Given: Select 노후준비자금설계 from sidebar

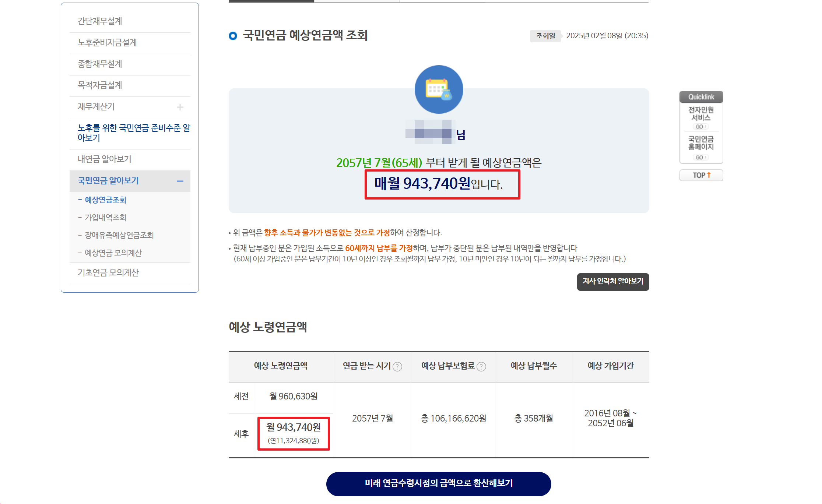Looking at the screenshot, I should click(107, 43).
